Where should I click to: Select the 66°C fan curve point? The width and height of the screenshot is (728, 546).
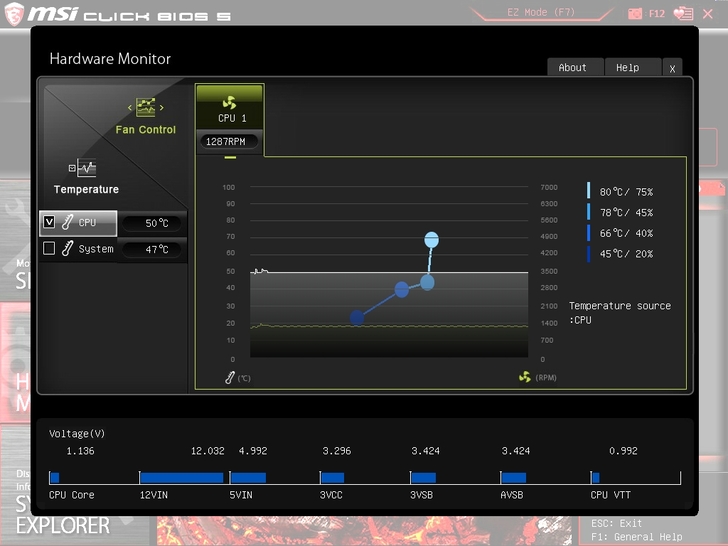(402, 289)
